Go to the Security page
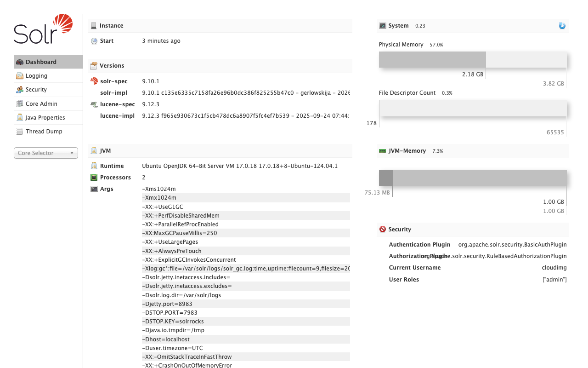Viewport: 588px width, 368px height. coord(48,90)
